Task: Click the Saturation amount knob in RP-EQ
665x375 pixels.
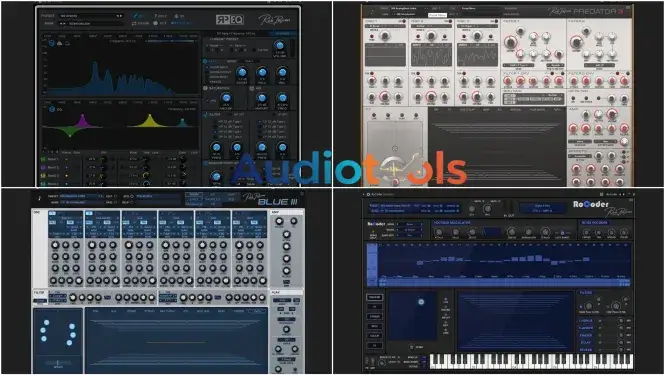Action: (x=226, y=98)
